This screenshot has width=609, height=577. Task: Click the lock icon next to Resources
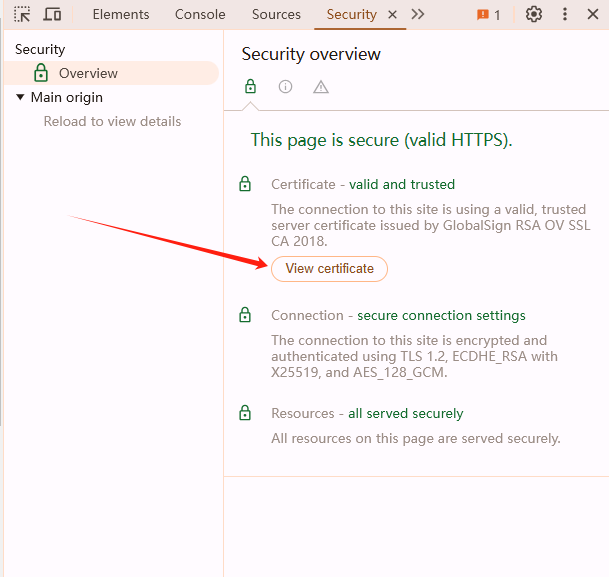(x=245, y=413)
